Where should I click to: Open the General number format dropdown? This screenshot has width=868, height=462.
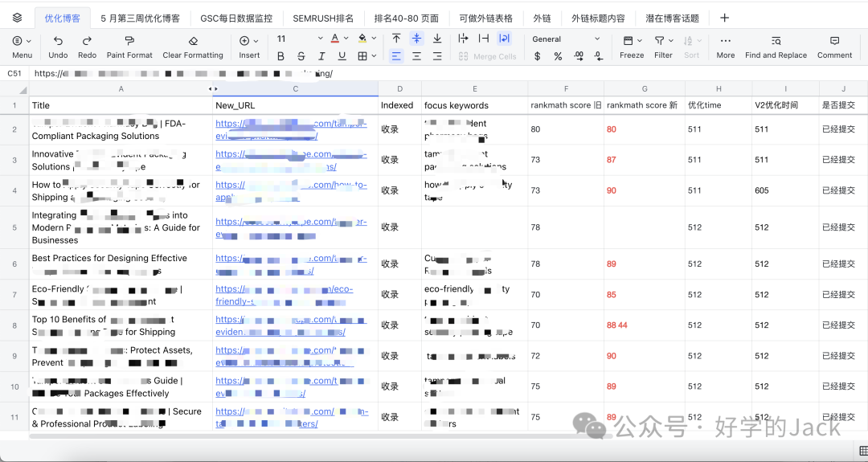[x=566, y=39]
